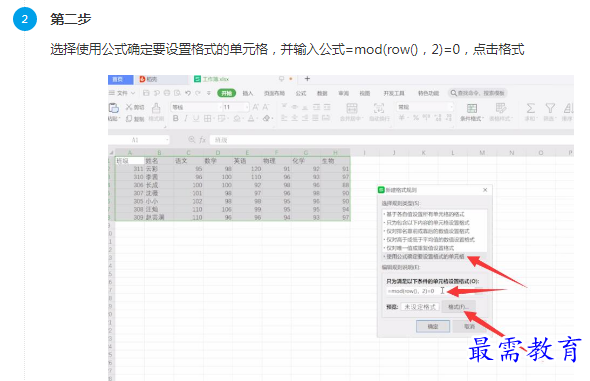The image size is (590, 381).
Task: Click the Copy (复制) icon
Action: (x=129, y=119)
